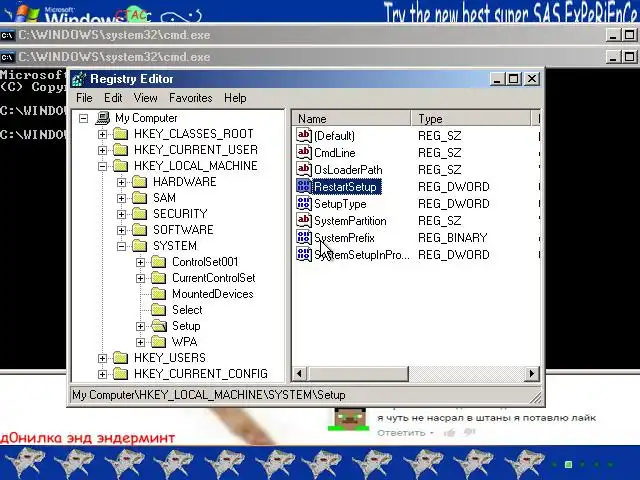Click the WPA folder icon

(x=158, y=342)
